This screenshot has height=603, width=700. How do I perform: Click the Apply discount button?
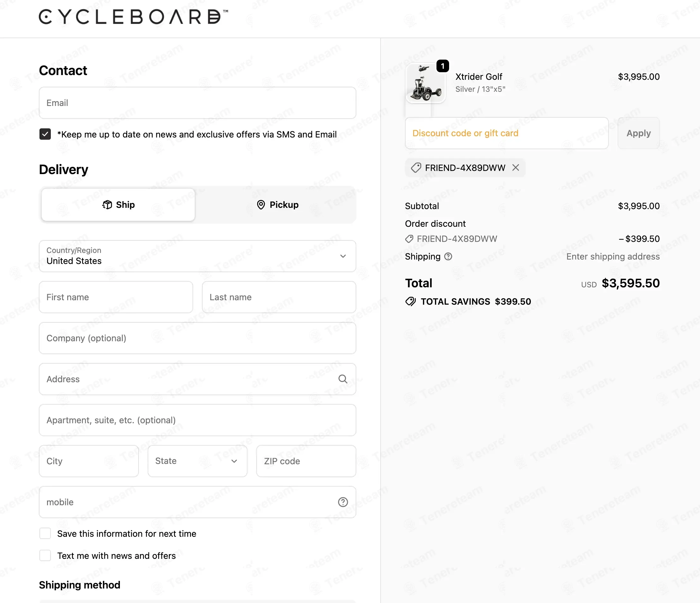[x=638, y=133]
